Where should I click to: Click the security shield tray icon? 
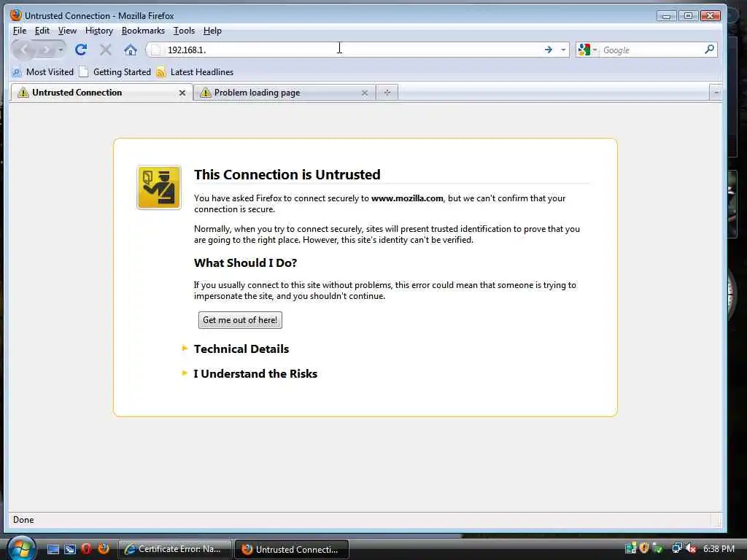[644, 548]
